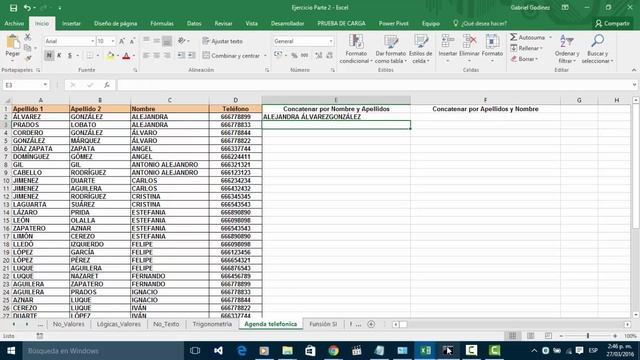Toggle italic formatting (K)
640x360 pixels.
pos(59,56)
